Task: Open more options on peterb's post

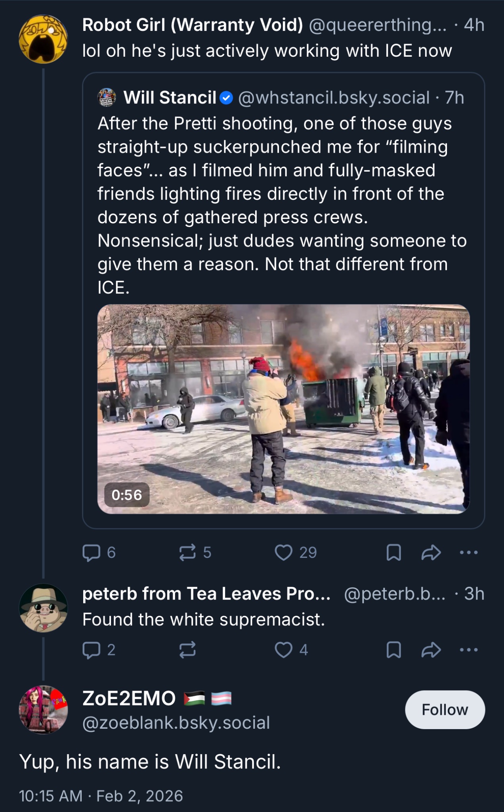Action: pos(469,650)
